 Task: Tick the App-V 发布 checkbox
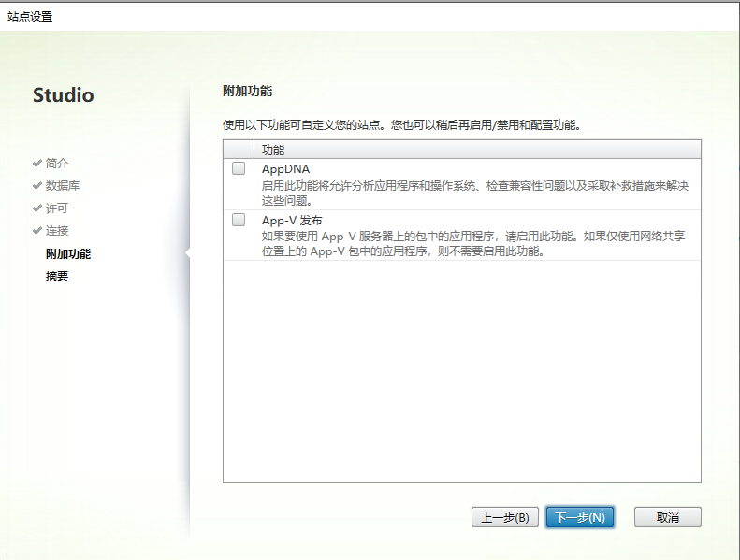(x=239, y=221)
